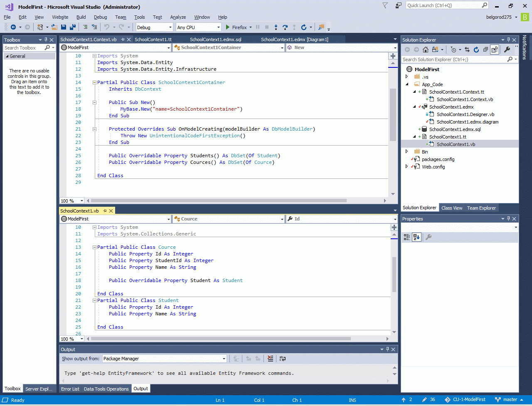Click the master branch in status bar
This screenshot has height=406, width=532.
click(510, 400)
